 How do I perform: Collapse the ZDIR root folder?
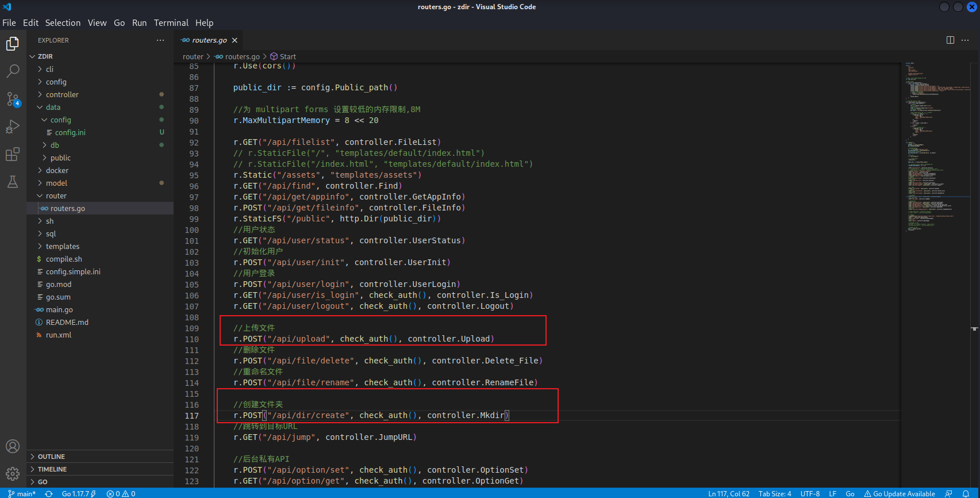[x=100, y=56]
